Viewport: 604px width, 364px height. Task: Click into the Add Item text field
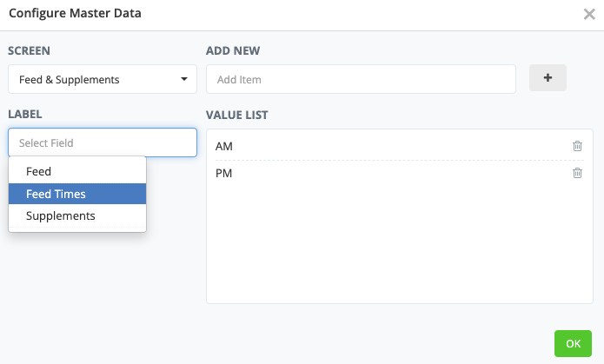pyautogui.click(x=361, y=79)
